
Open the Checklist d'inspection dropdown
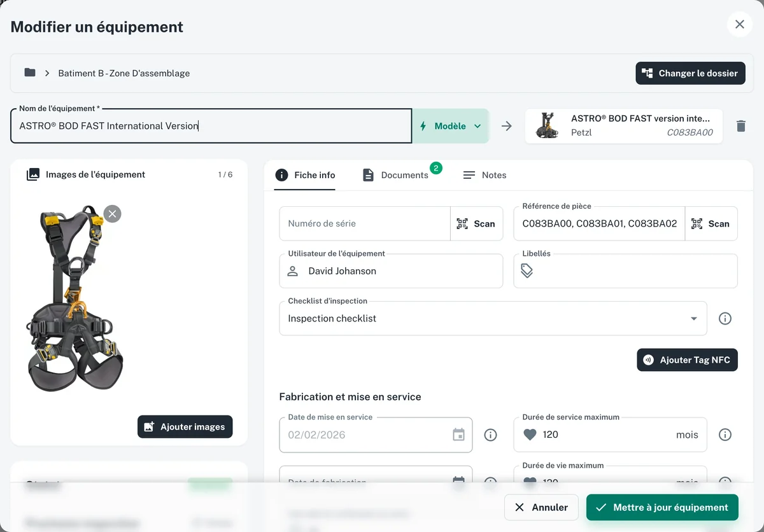tap(493, 318)
